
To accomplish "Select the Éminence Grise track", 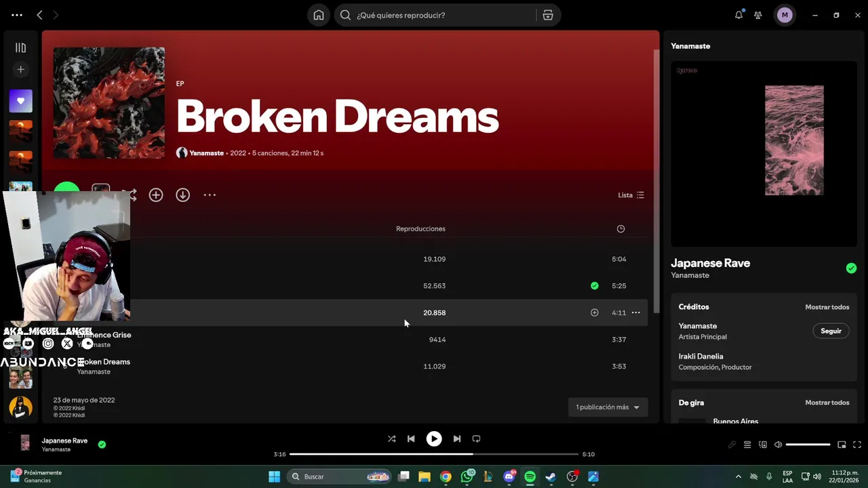I will tap(104, 335).
